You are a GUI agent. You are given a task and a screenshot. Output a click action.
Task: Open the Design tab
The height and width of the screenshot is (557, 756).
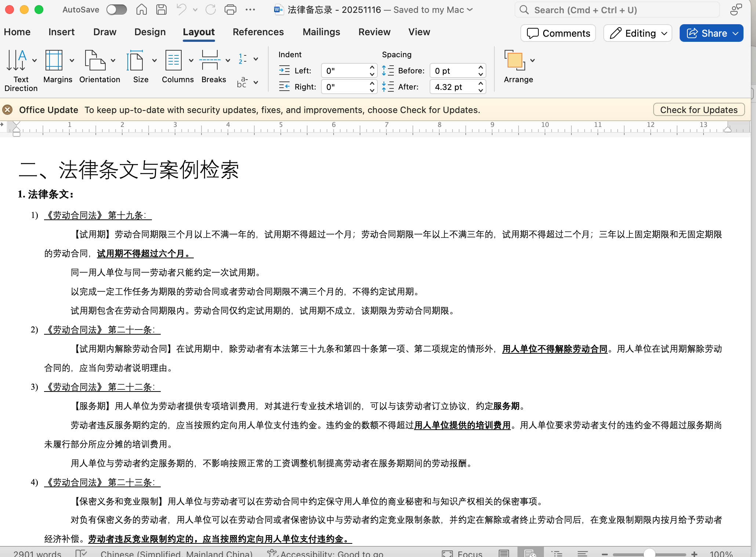pyautogui.click(x=150, y=32)
